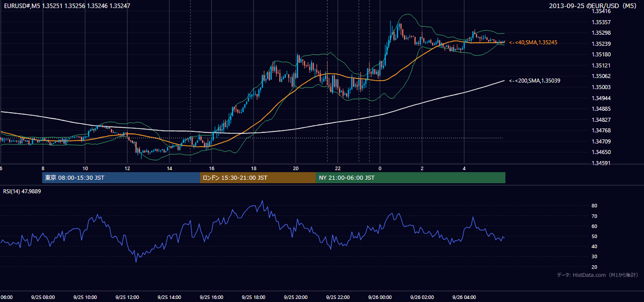The height and width of the screenshot is (302, 644).
Task: Click price axis value 1.35121
Action: click(601, 65)
